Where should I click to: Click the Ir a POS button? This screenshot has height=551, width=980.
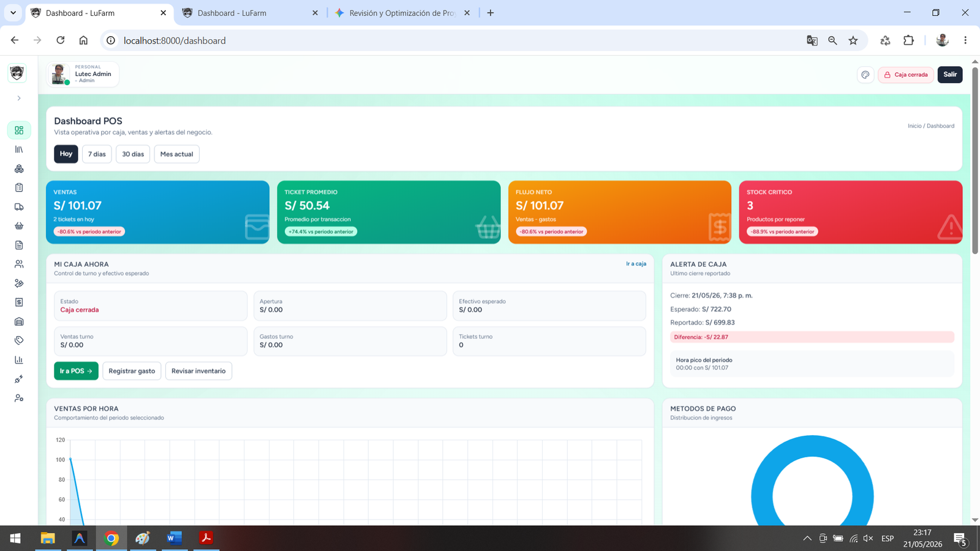[x=76, y=371]
